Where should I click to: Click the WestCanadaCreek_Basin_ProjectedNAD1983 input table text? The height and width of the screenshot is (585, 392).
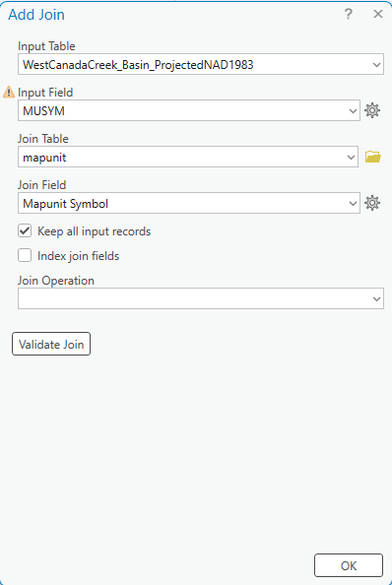click(138, 65)
